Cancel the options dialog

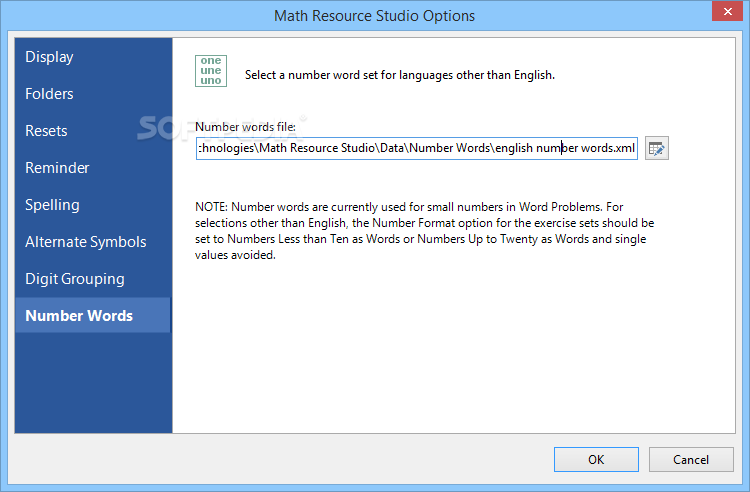click(691, 459)
